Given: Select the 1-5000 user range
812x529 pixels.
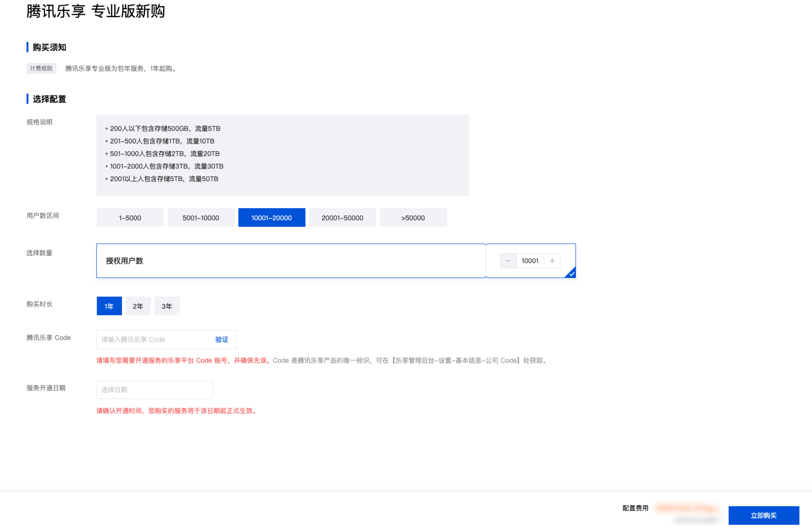Looking at the screenshot, I should (130, 217).
